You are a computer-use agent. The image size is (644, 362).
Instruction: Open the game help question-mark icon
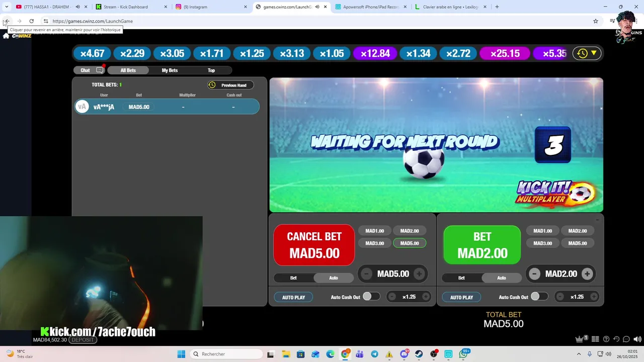click(606, 339)
